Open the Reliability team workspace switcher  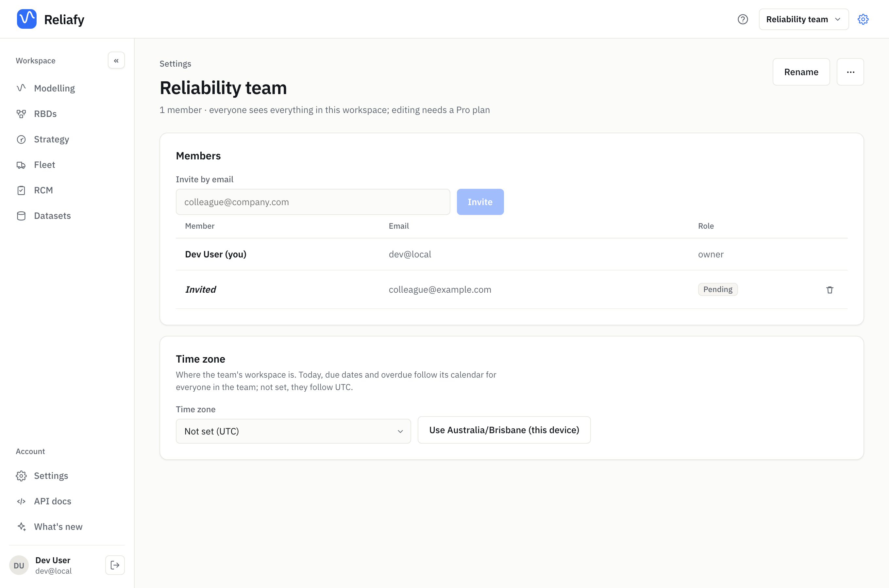(803, 19)
